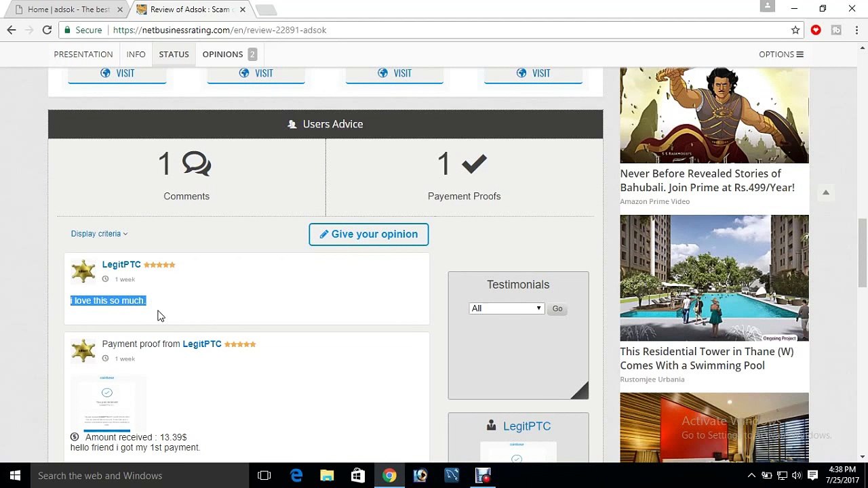Select the 'Review of Adsok : Scam' tab
The image size is (868, 488).
click(x=191, y=9)
